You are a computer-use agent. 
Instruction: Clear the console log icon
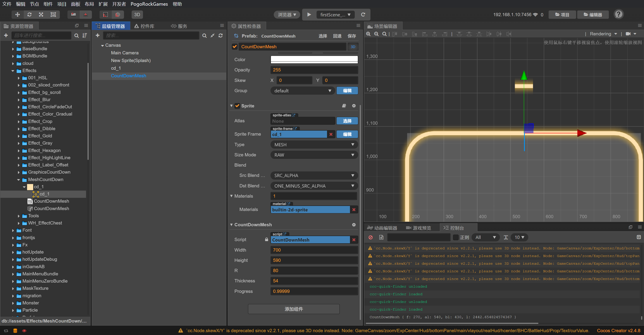pyautogui.click(x=370, y=237)
